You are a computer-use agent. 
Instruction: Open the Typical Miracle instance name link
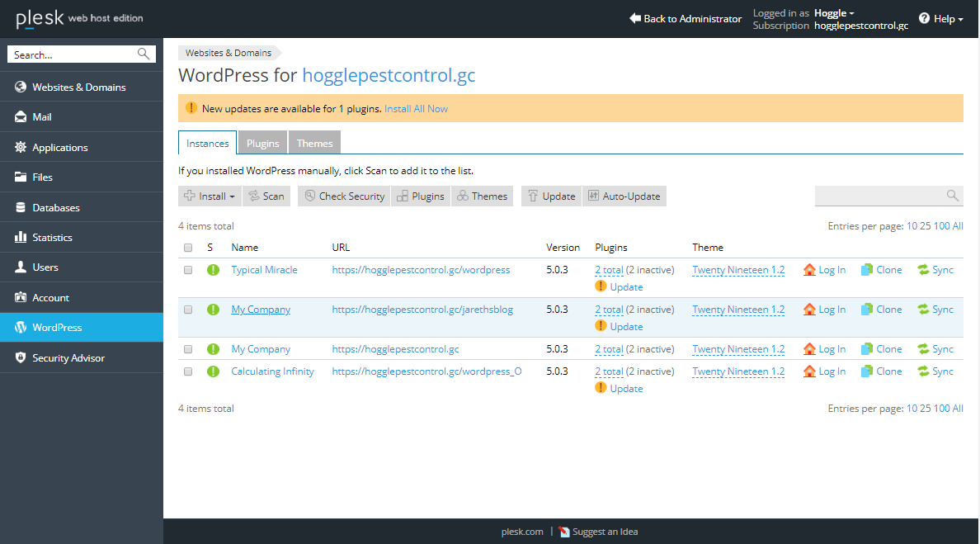(x=264, y=269)
